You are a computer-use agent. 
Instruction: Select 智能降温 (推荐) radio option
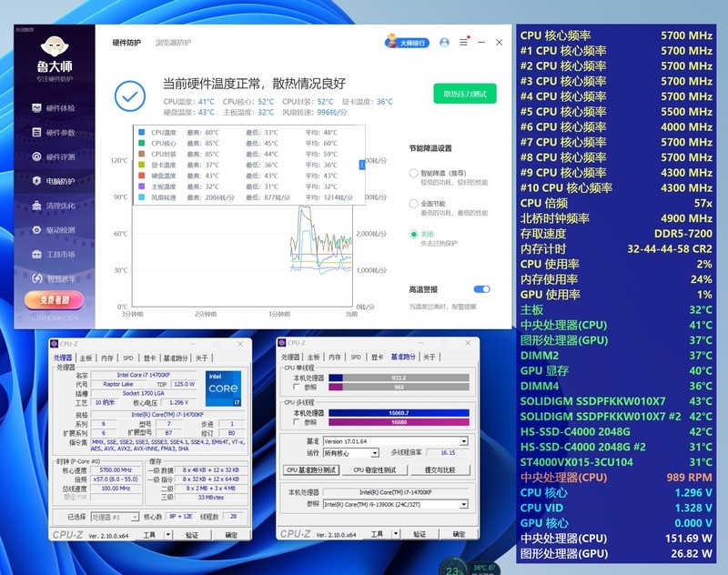[x=414, y=173]
